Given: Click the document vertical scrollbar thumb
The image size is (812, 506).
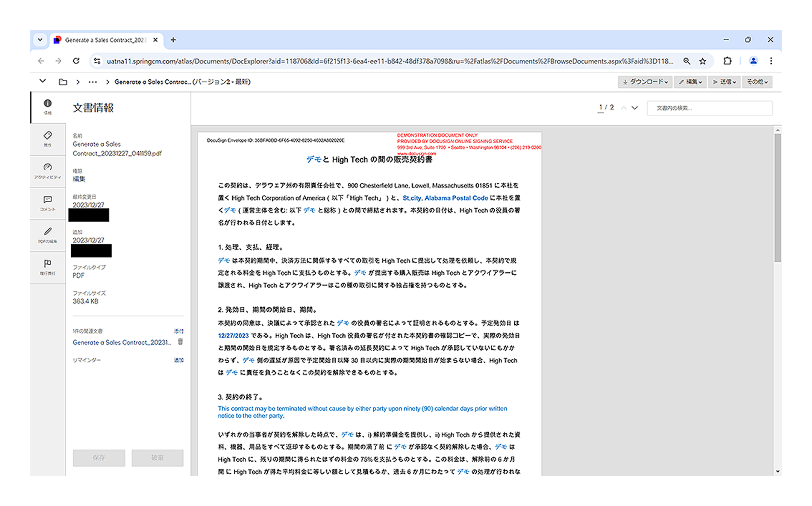Looking at the screenshot, I should tap(778, 197).
